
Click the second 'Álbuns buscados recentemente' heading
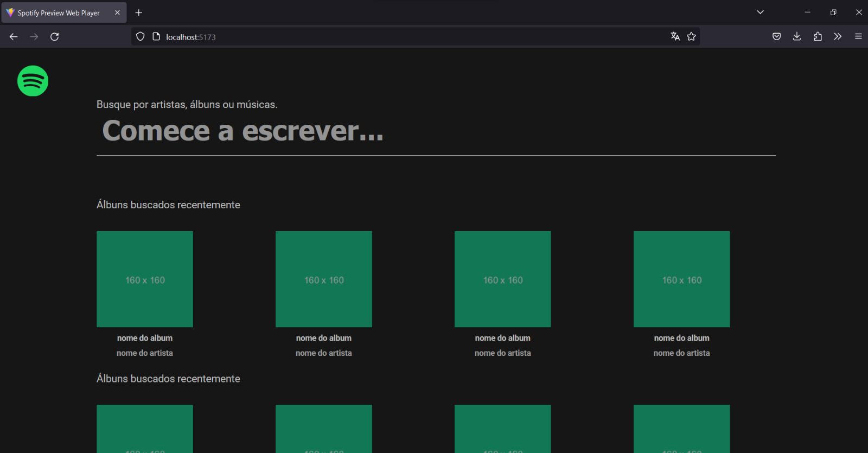pos(168,378)
